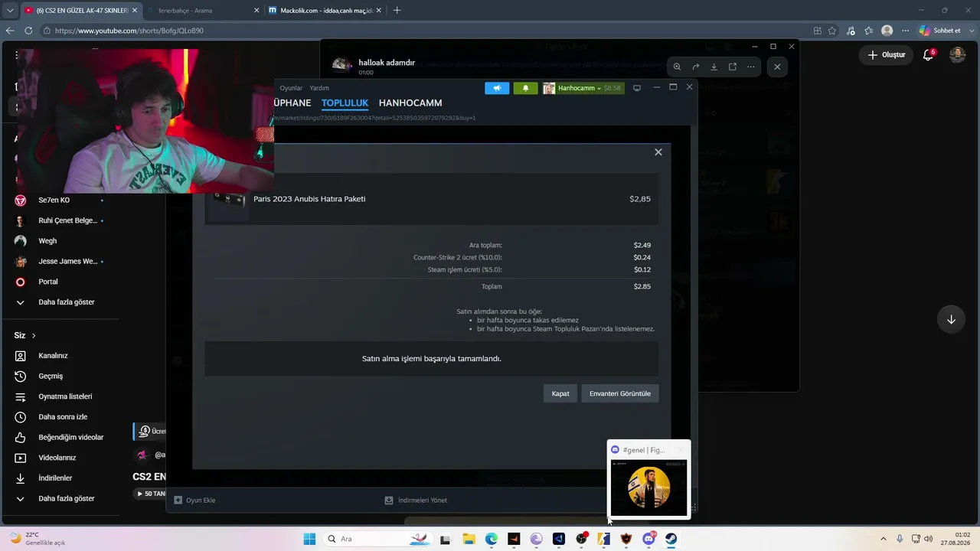
Task: Close the Steam purchase confirmation dialog
Action: pos(658,152)
